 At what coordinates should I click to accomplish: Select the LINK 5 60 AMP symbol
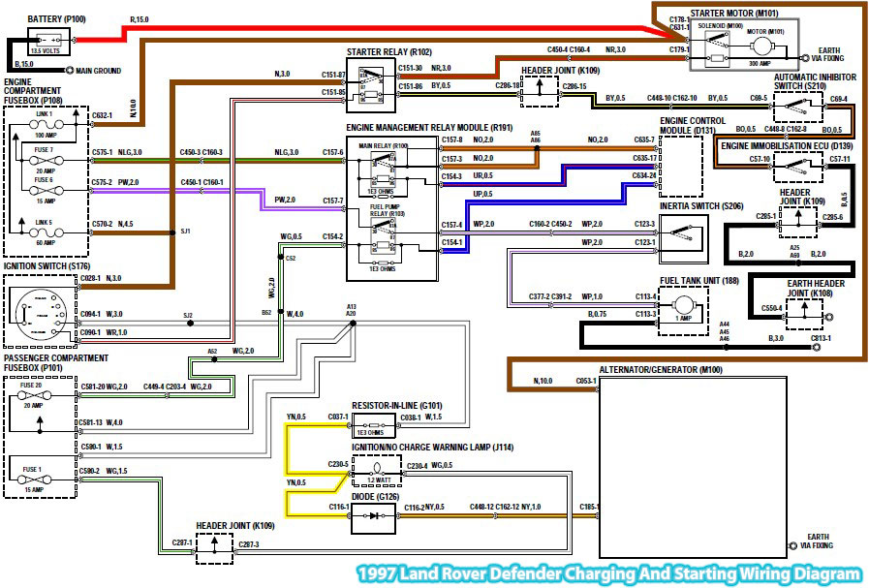46,232
